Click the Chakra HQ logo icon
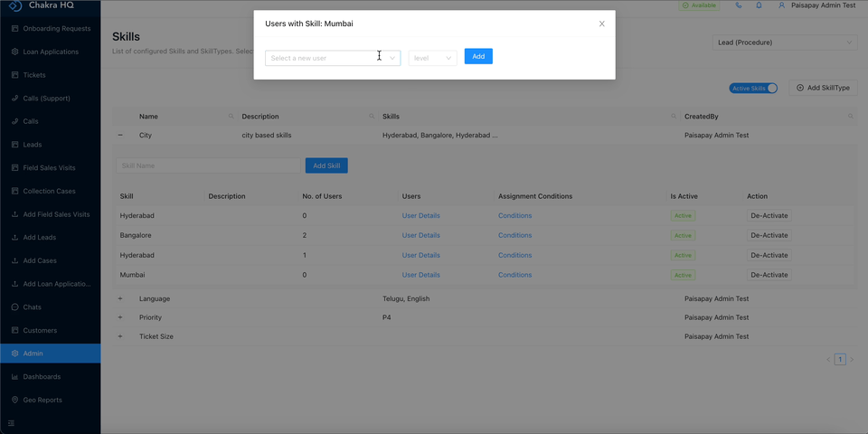Screen dimensions: 868x434 pyautogui.click(x=15, y=5)
